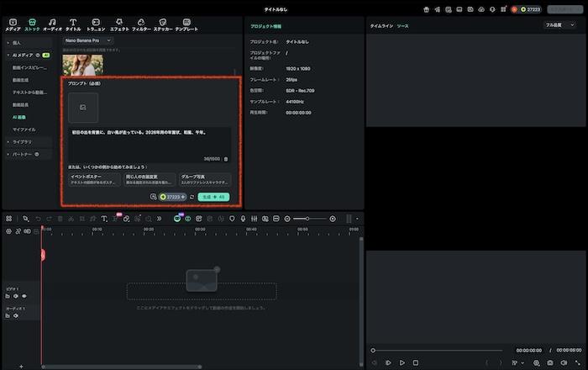
Task: Toggle visibility eye on ビデオ 1 track
Action: pos(24,296)
